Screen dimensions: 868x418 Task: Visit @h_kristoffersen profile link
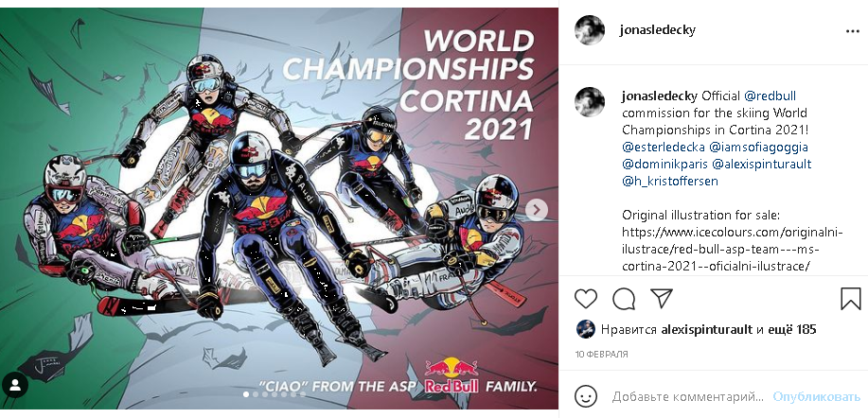(x=670, y=182)
